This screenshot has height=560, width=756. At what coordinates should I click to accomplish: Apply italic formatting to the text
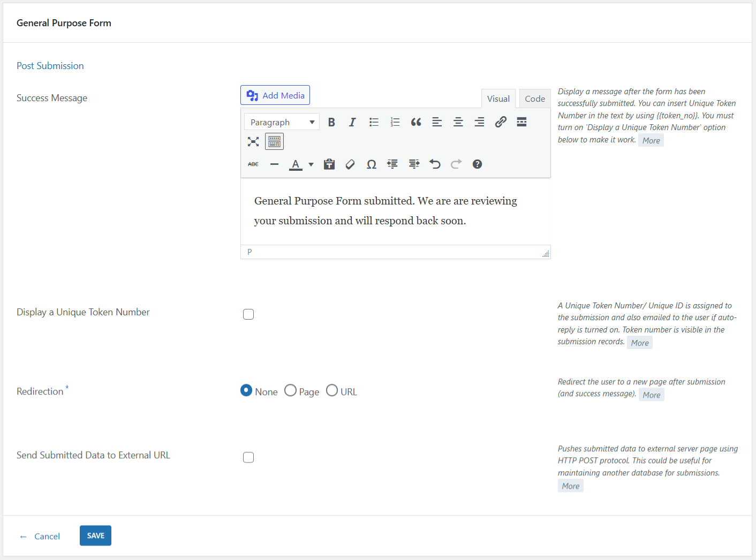tap(352, 122)
